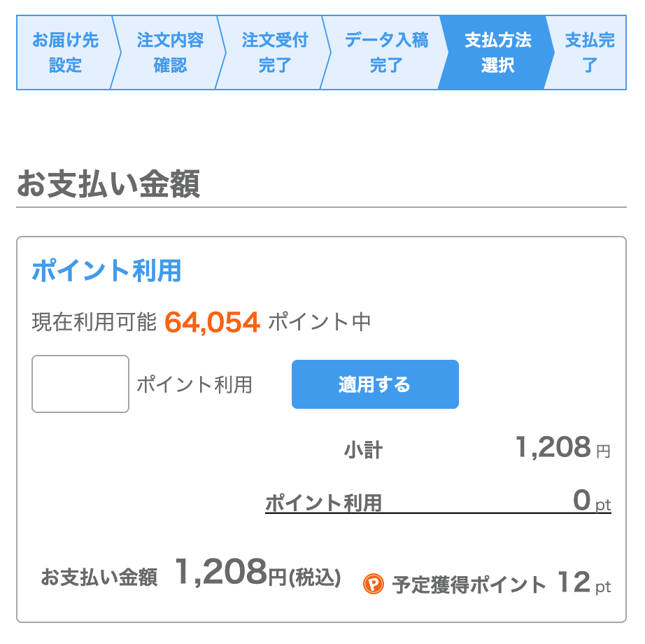
Task: Select the 支払方法選択 step in progress bar
Action: tap(498, 50)
